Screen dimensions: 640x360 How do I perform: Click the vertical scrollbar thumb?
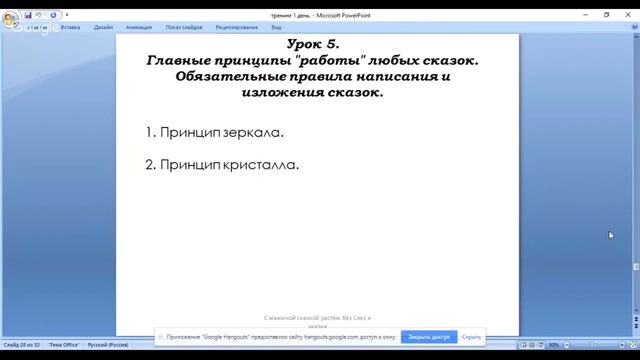coord(636,267)
